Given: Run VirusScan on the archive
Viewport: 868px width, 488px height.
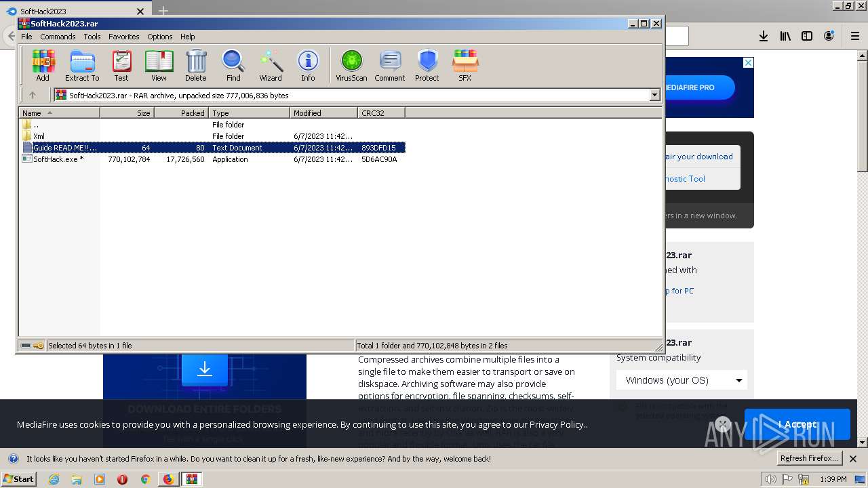Looking at the screenshot, I should 351,66.
